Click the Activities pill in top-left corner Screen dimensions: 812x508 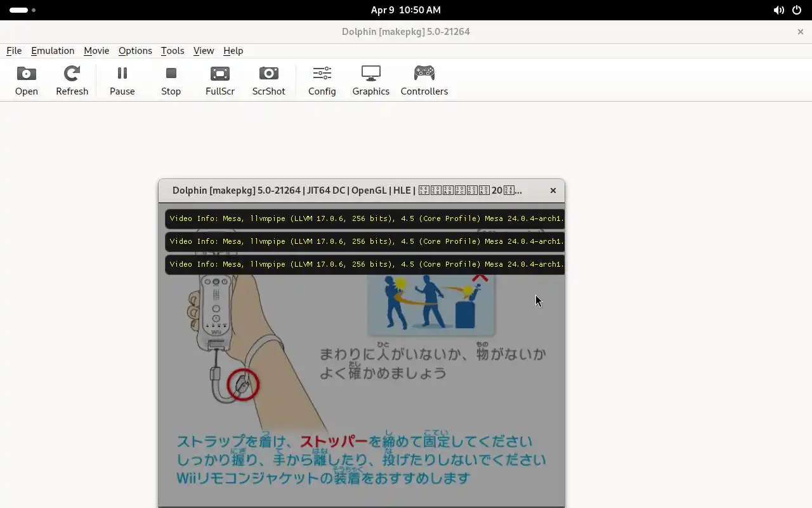[x=23, y=10]
